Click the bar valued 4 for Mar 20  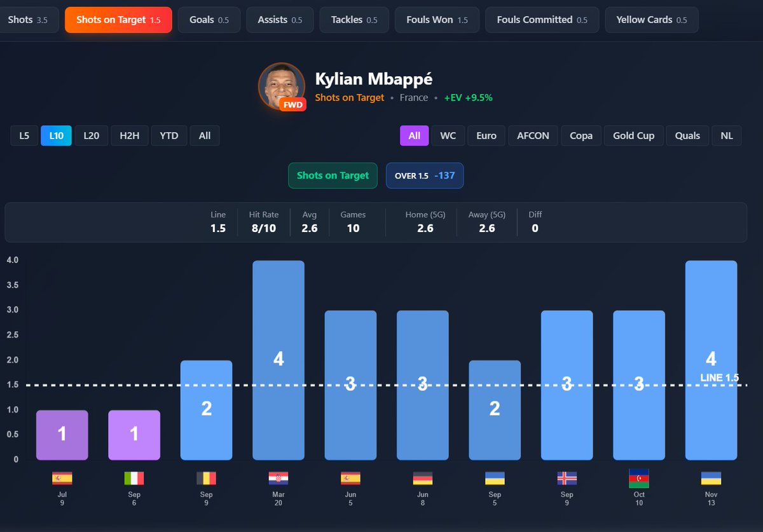tap(278, 360)
